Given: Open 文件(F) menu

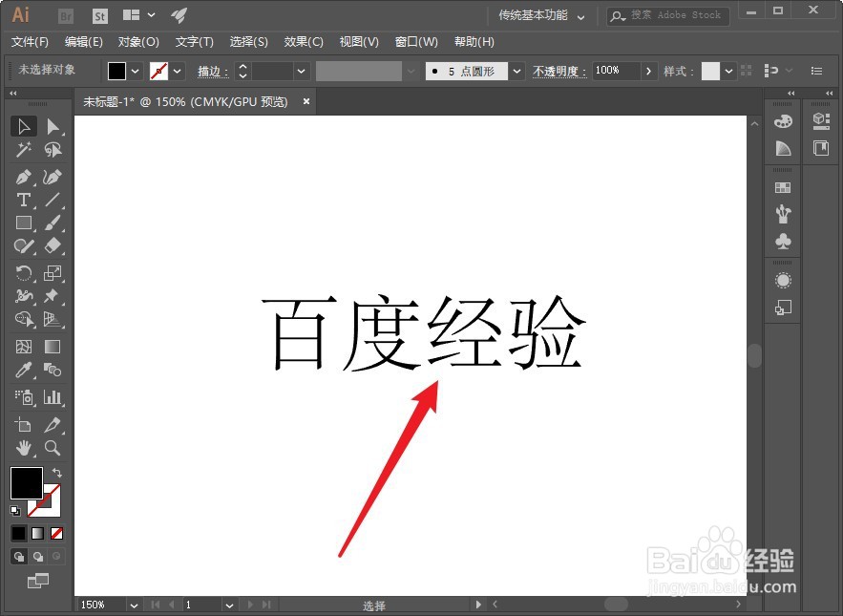Looking at the screenshot, I should 30,42.
